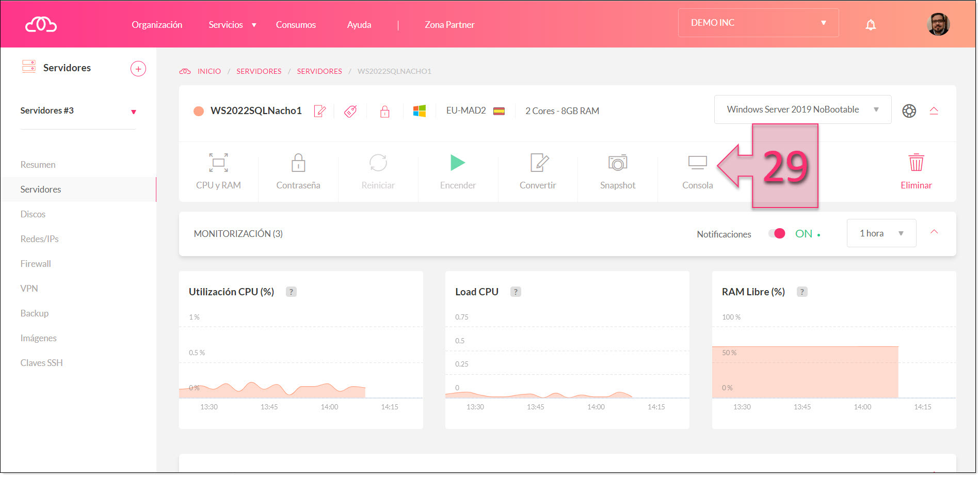Open the notifications bell

point(871,24)
